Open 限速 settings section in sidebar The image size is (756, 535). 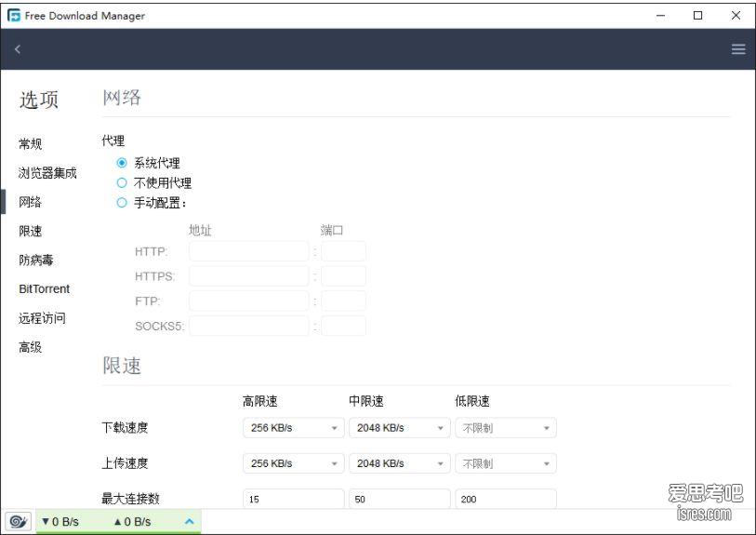pos(31,231)
